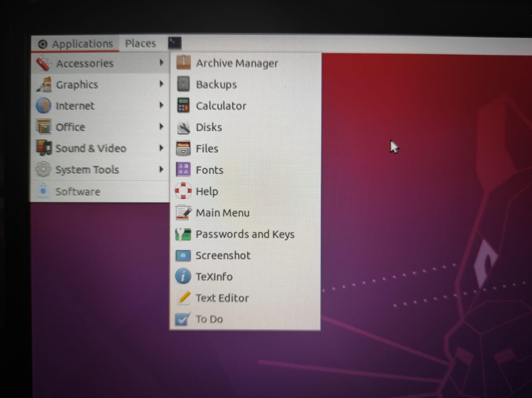This screenshot has height=398, width=532.
Task: Open the Places menu
Action: pos(141,44)
